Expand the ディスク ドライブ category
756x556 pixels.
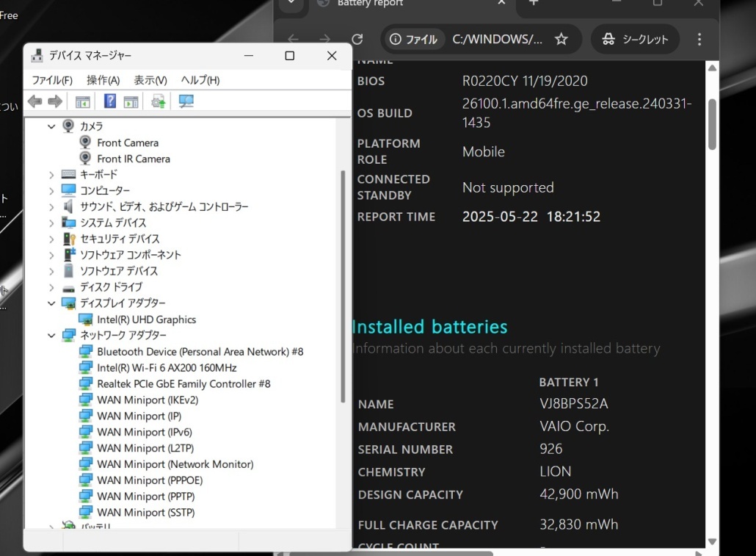[x=51, y=287]
